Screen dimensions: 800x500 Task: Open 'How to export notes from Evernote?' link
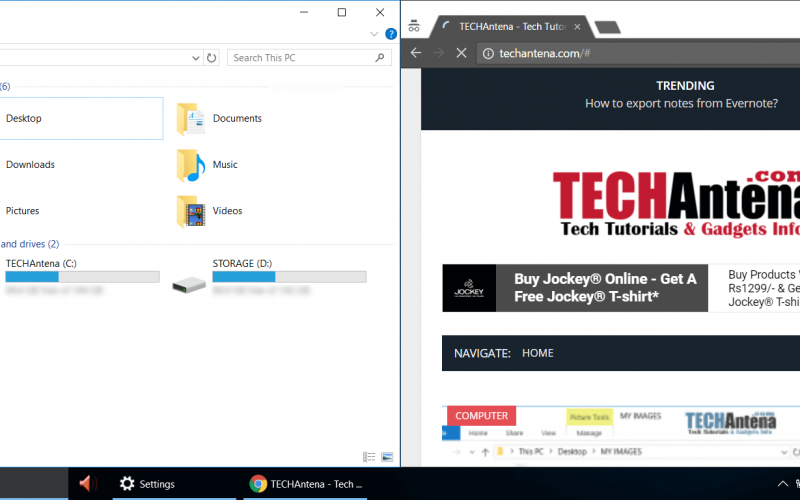(x=681, y=104)
